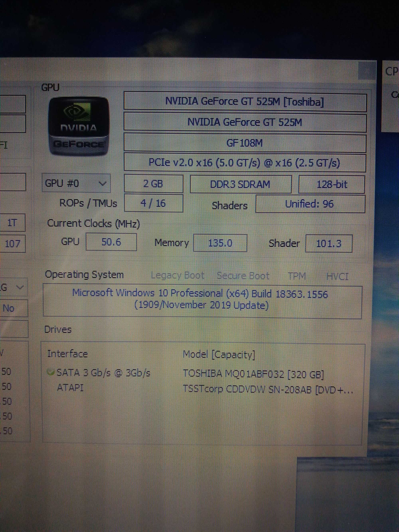Click the TPM indicator
399x532 pixels.
click(x=297, y=276)
